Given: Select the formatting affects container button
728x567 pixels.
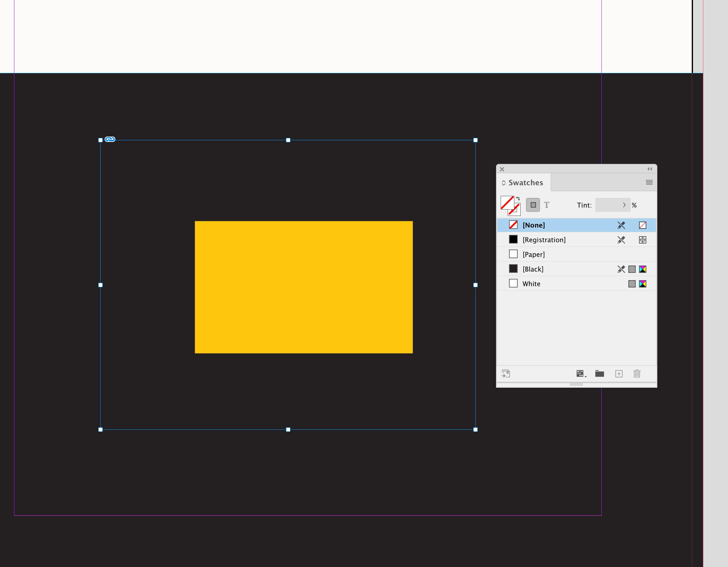Looking at the screenshot, I should pos(533,205).
